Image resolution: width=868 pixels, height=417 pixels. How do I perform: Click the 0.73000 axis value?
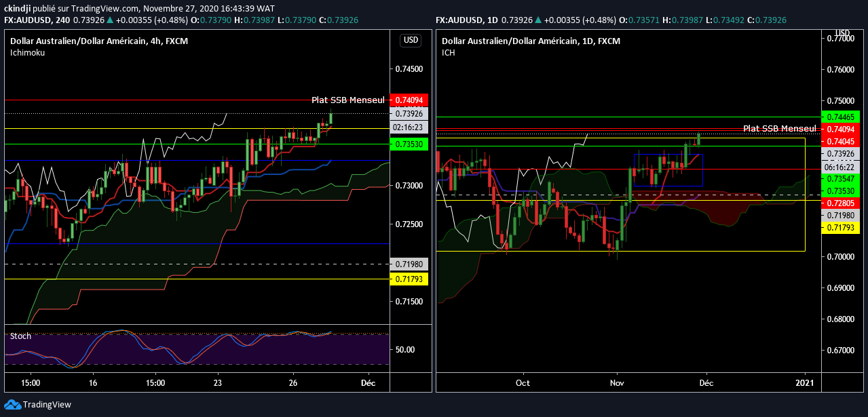click(x=409, y=185)
